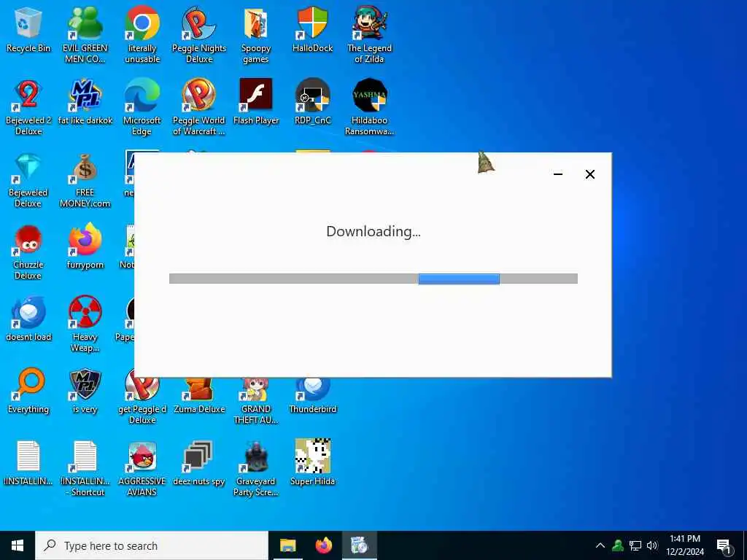This screenshot has height=560, width=747.
Task: Select the Thunderbird desktop shortcut
Action: (x=312, y=397)
